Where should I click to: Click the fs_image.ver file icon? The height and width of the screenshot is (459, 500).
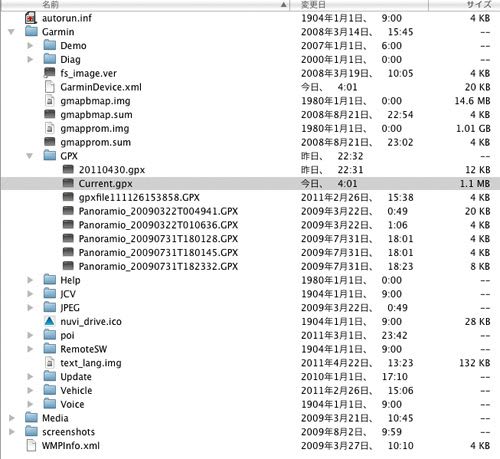coord(50,73)
